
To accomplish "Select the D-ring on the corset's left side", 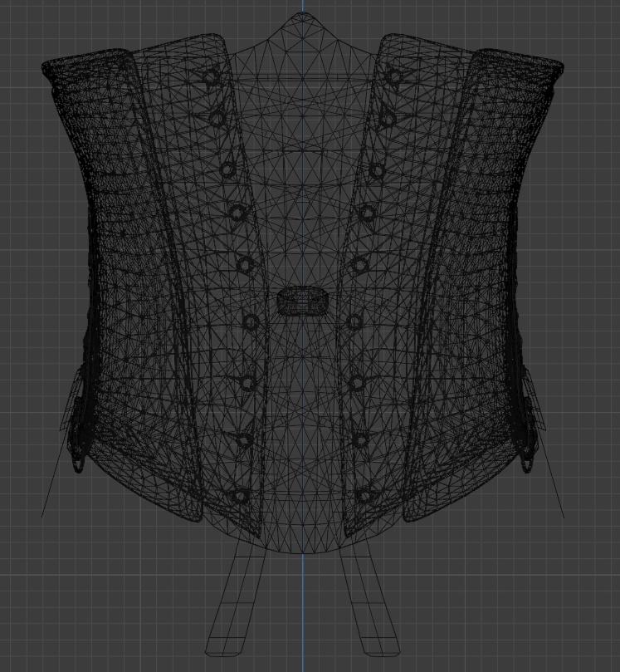I will pos(78,464).
